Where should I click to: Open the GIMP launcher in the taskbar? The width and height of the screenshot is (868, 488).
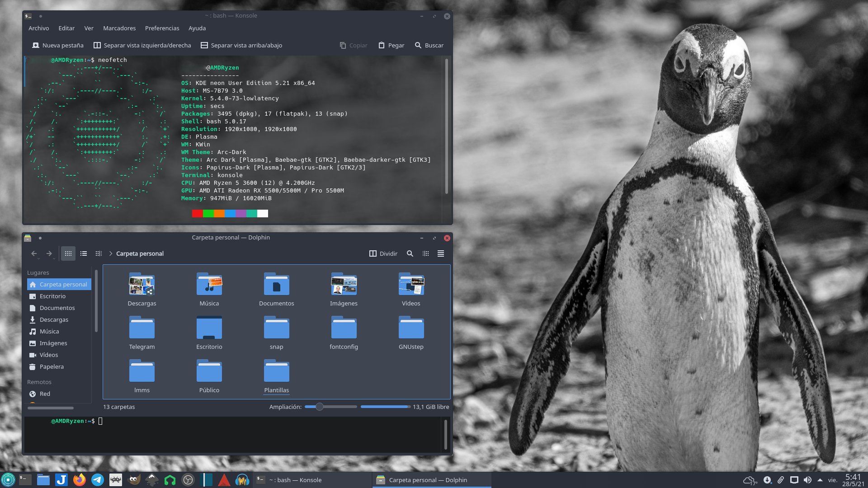click(134, 479)
